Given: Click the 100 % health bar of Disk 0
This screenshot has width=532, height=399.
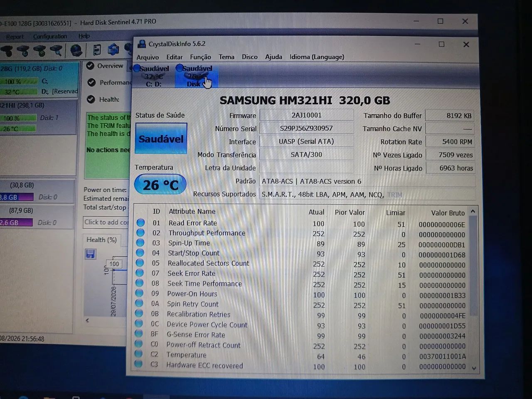Looking at the screenshot, I should tap(19, 81).
